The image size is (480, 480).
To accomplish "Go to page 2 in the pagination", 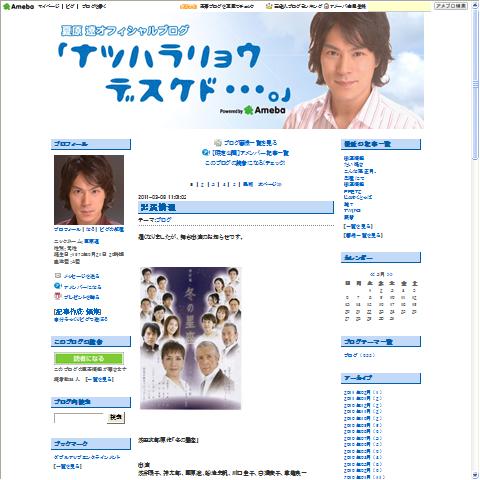I will point(202,184).
